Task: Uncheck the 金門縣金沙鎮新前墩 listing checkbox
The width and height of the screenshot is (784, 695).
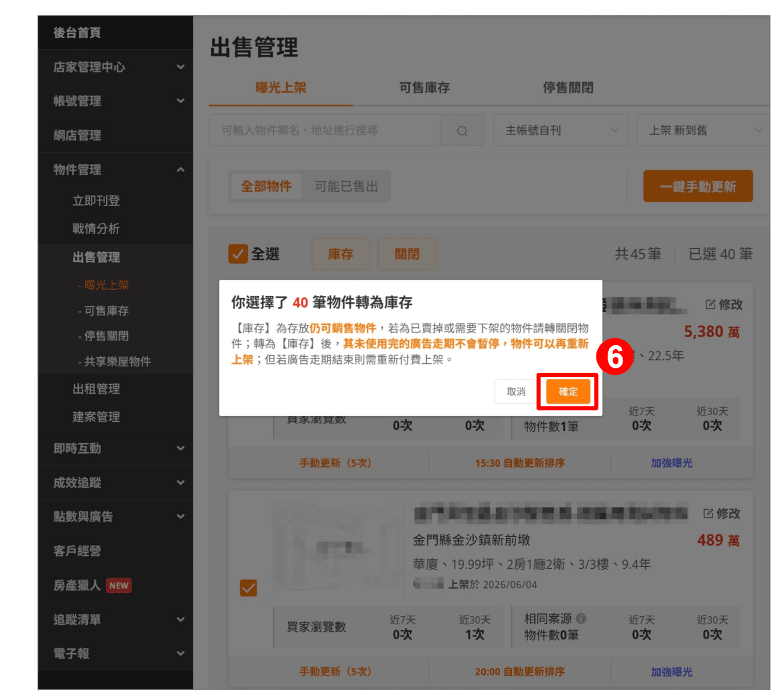Action: [x=248, y=588]
